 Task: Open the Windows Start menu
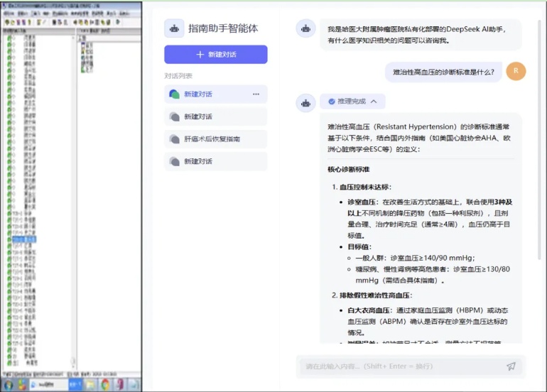coord(9,384)
